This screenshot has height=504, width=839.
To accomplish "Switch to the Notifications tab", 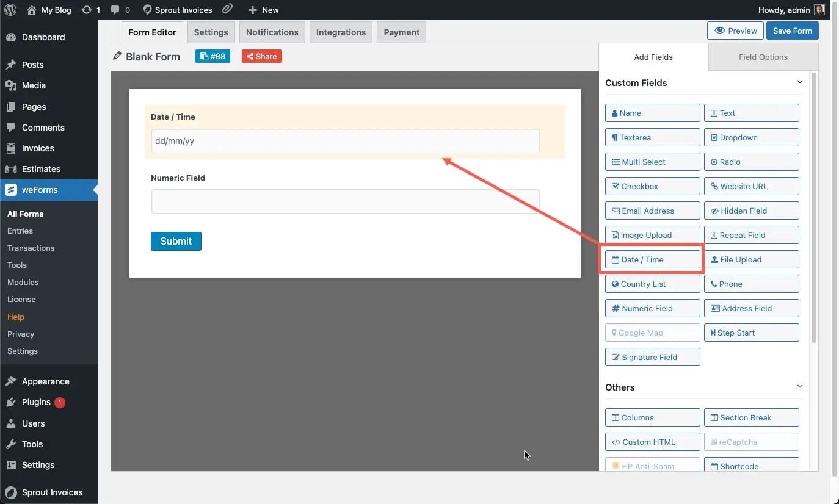I will 272,32.
